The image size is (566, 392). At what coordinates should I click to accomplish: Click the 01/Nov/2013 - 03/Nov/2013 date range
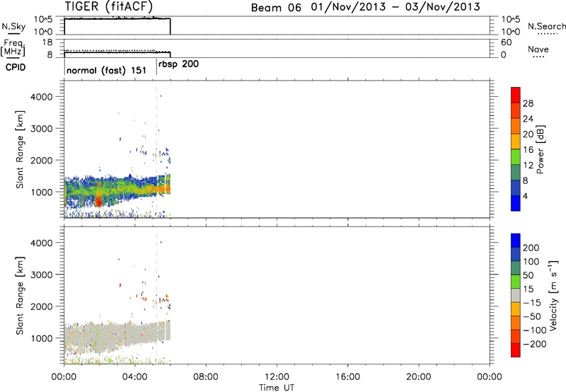(x=395, y=7)
